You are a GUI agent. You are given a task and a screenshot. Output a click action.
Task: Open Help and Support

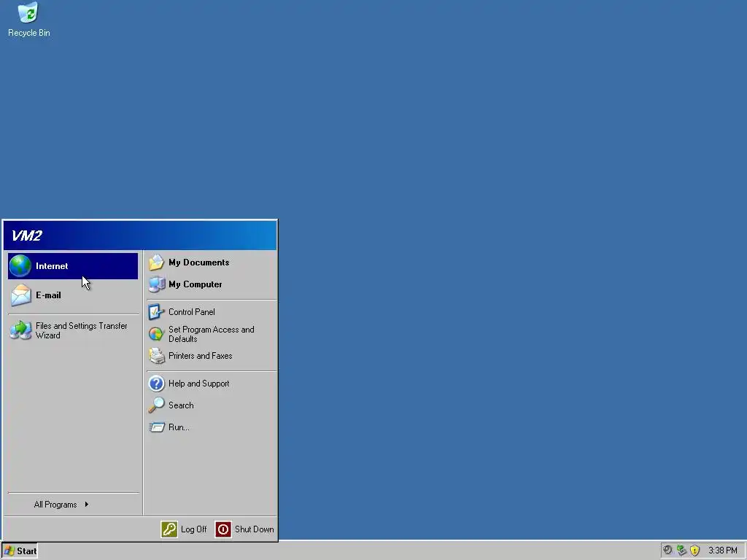point(212,384)
